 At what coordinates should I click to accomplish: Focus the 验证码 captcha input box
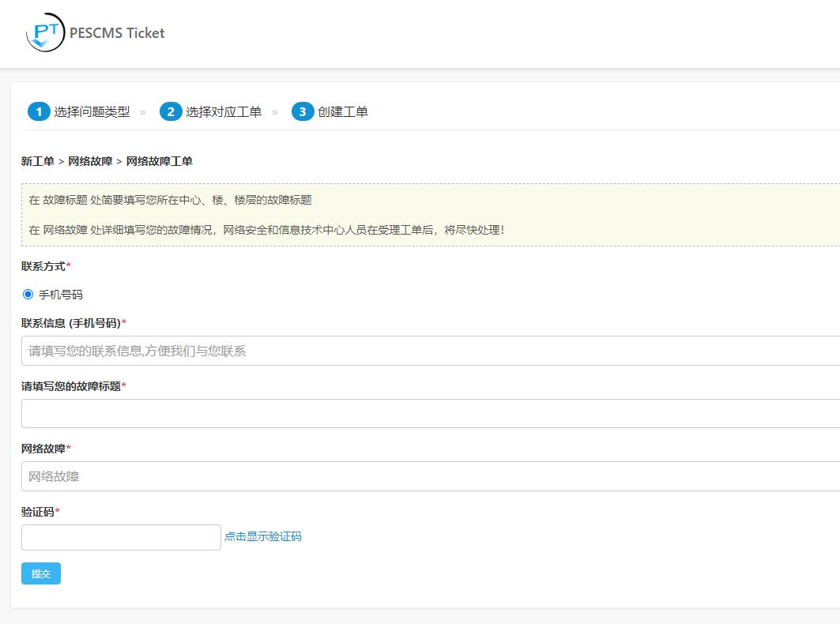pyautogui.click(x=121, y=537)
